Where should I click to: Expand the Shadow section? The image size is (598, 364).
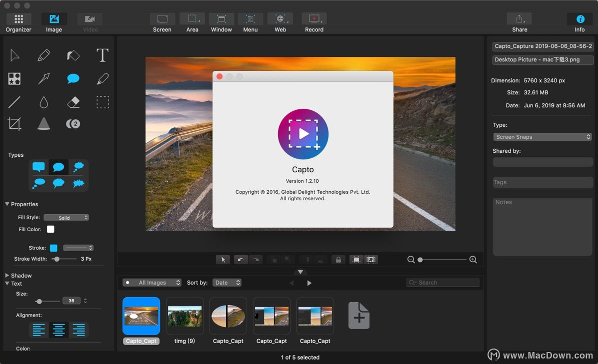[7, 276]
